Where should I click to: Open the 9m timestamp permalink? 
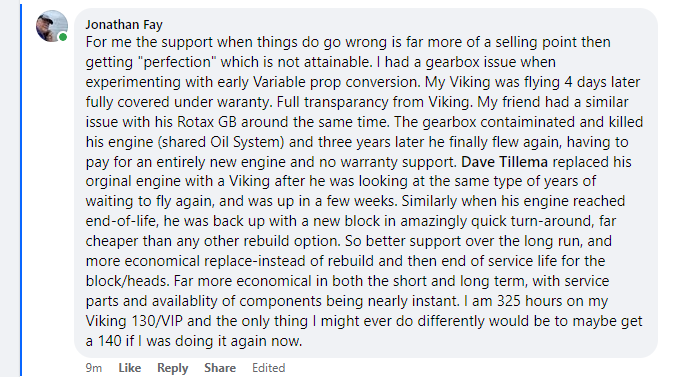(x=94, y=368)
